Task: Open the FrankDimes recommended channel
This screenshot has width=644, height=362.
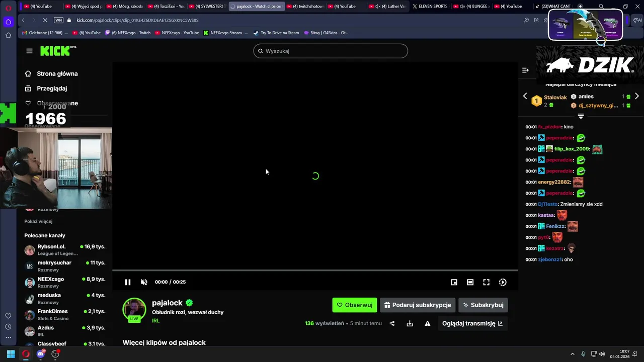Action: pos(65,314)
